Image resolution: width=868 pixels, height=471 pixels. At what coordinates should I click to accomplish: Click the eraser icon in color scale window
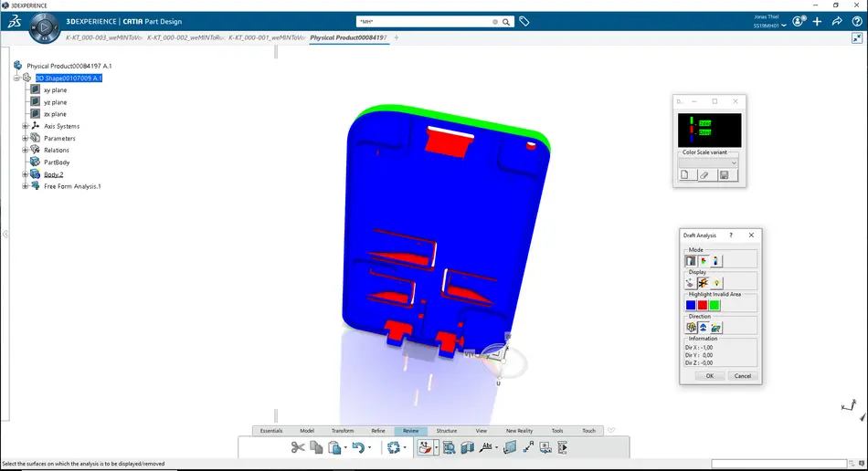(704, 175)
